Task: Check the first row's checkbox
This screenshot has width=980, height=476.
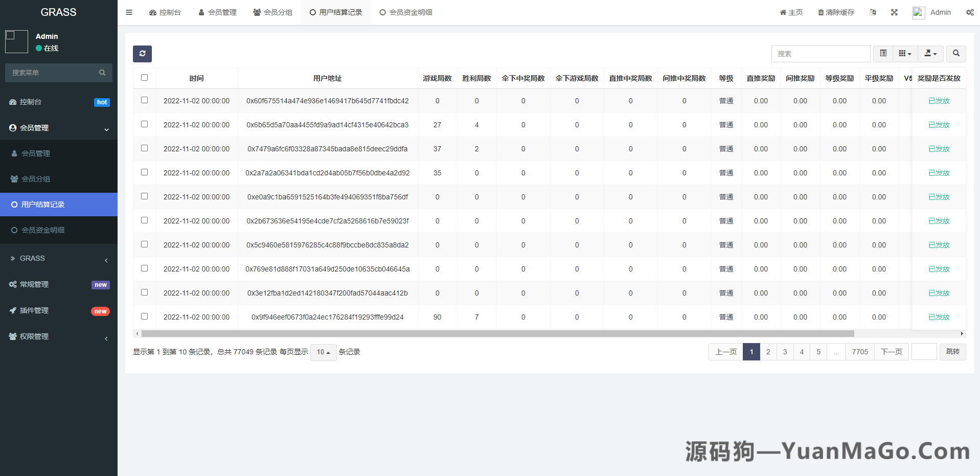Action: coord(144,100)
